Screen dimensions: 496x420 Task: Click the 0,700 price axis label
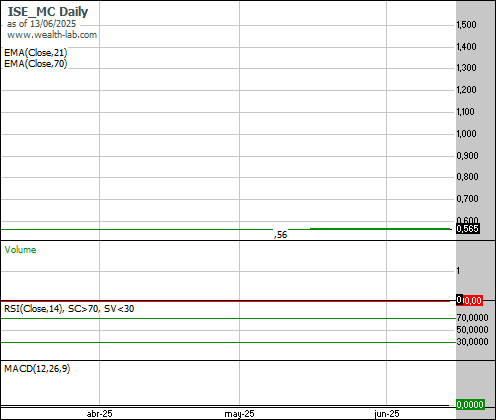click(x=467, y=199)
